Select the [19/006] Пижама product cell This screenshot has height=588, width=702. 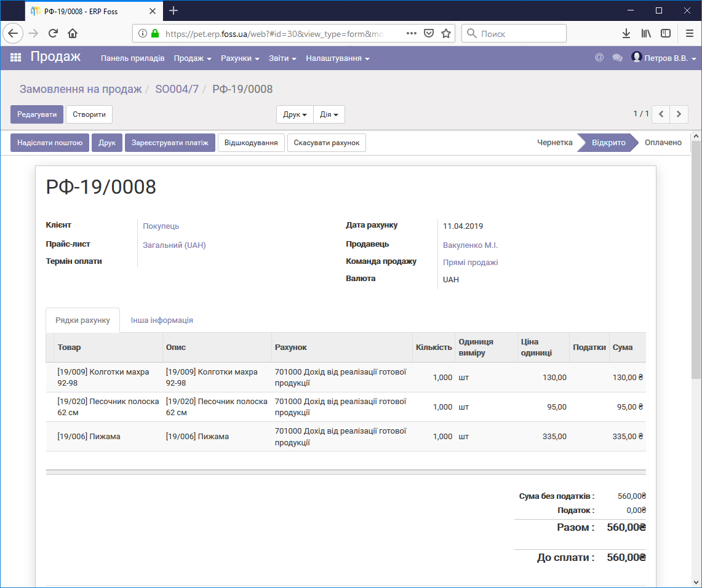pyautogui.click(x=89, y=436)
